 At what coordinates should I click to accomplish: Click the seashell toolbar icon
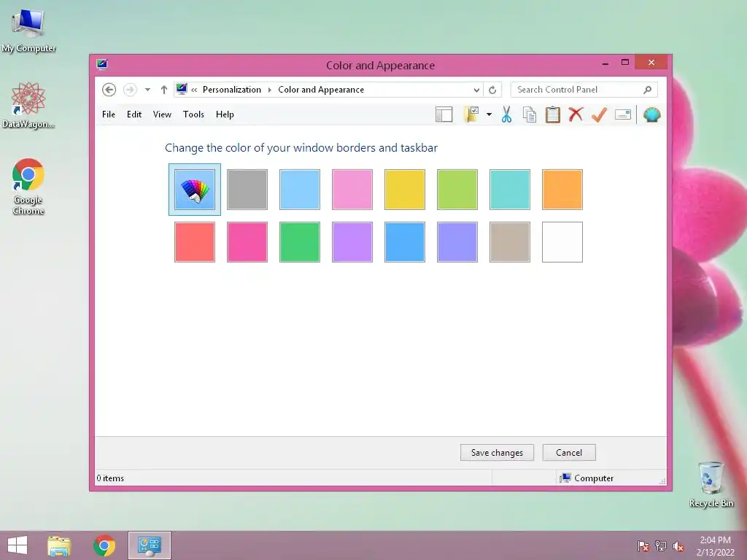651,114
